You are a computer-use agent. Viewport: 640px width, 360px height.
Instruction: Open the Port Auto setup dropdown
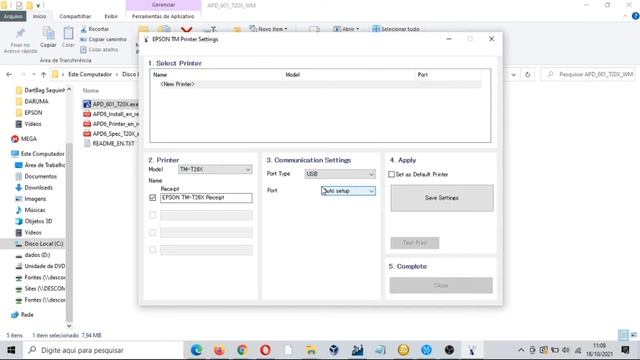[x=348, y=191]
